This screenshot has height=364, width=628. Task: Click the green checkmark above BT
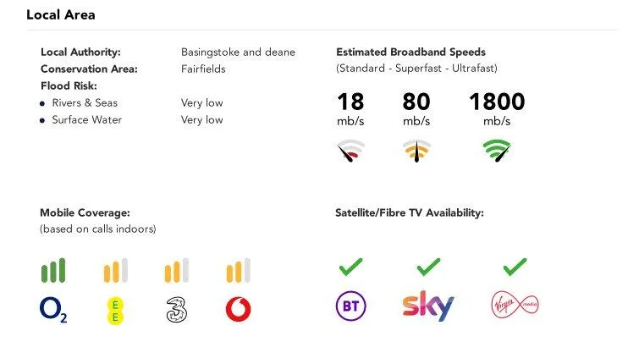[351, 267]
